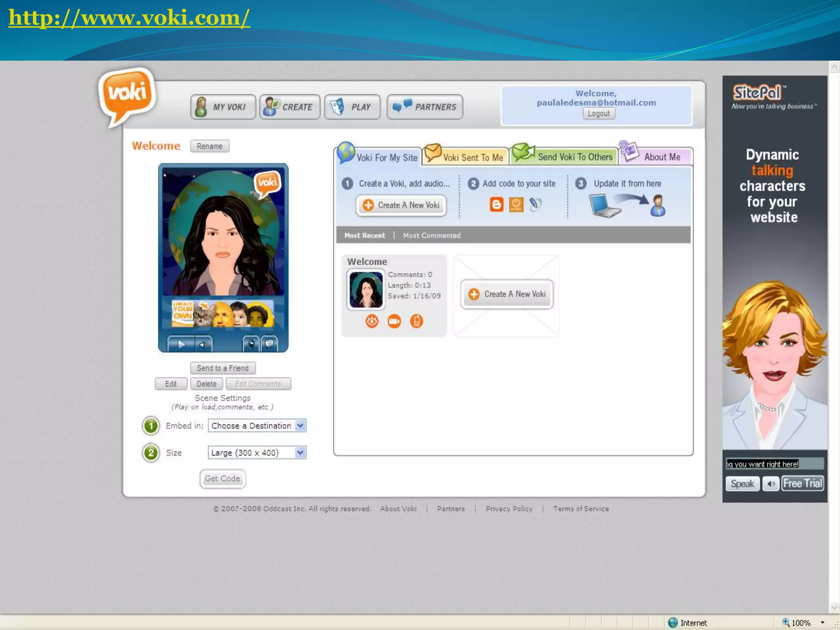Click the SitePal blonde avatar character
The height and width of the screenshot is (630, 840).
point(774,365)
